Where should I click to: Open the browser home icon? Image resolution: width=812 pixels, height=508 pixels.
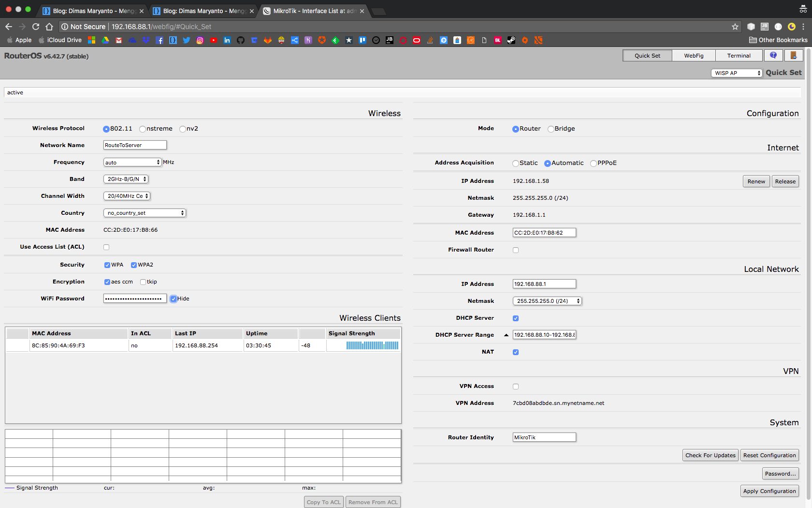(49, 27)
